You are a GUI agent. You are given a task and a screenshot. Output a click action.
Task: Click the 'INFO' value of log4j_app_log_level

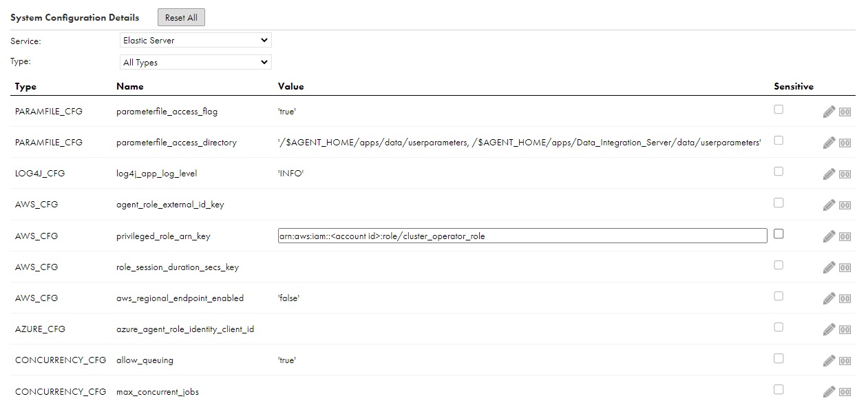tap(290, 174)
